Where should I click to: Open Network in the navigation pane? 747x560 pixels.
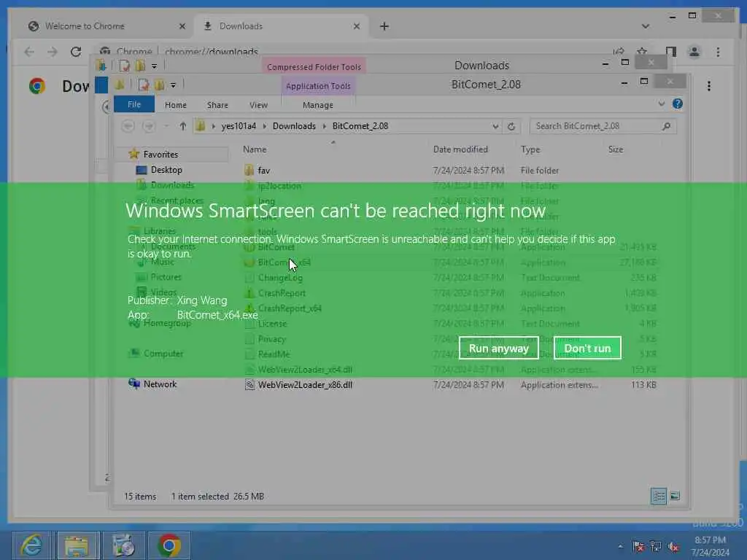[x=160, y=384]
